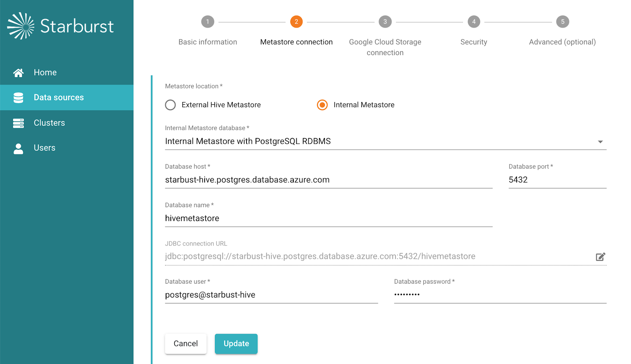Click step 2 Metastore connection circle
Image resolution: width=631 pixels, height=364 pixels.
coord(296,22)
